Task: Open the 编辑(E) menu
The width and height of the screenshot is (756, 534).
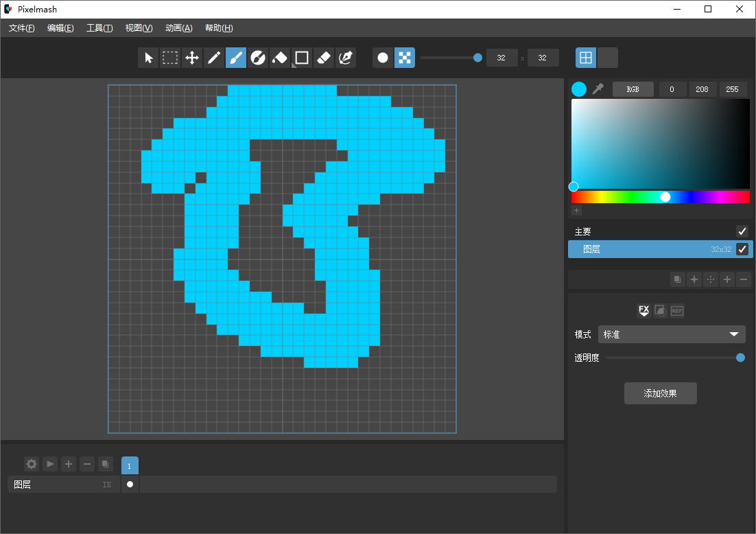Action: click(60, 28)
